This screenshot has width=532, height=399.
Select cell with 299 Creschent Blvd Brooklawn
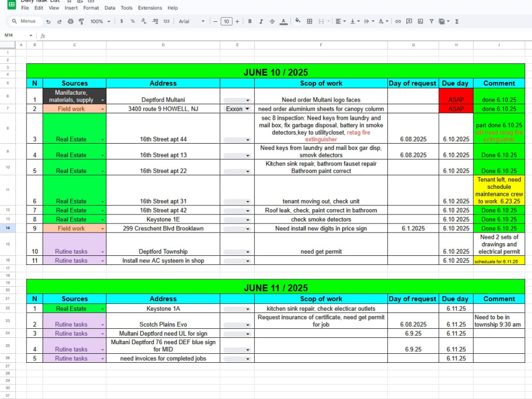pyautogui.click(x=163, y=228)
